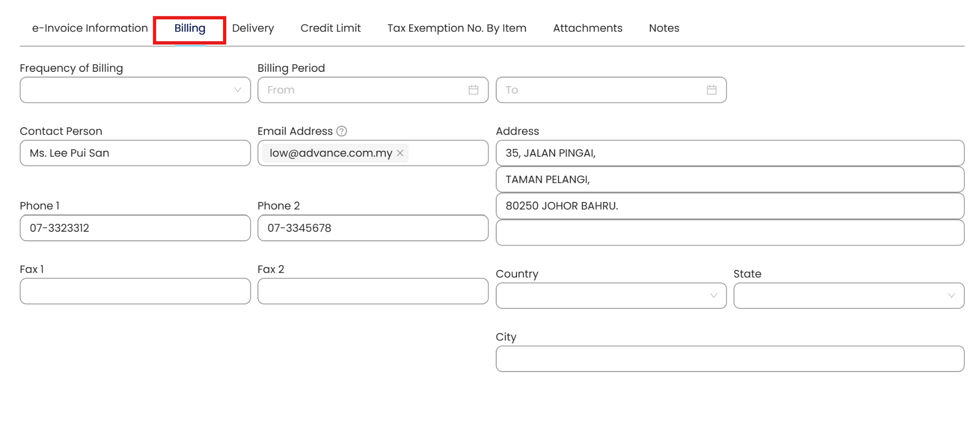Click the City input field
The image size is (980, 429).
[730, 359]
